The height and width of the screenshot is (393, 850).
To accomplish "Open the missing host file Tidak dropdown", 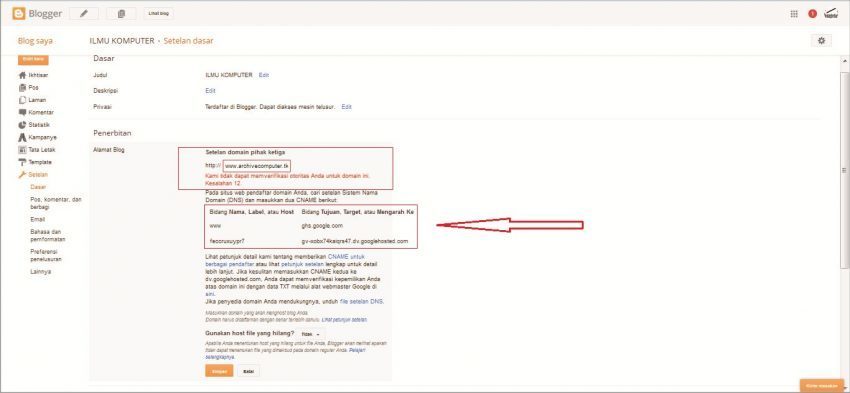I will point(311,334).
